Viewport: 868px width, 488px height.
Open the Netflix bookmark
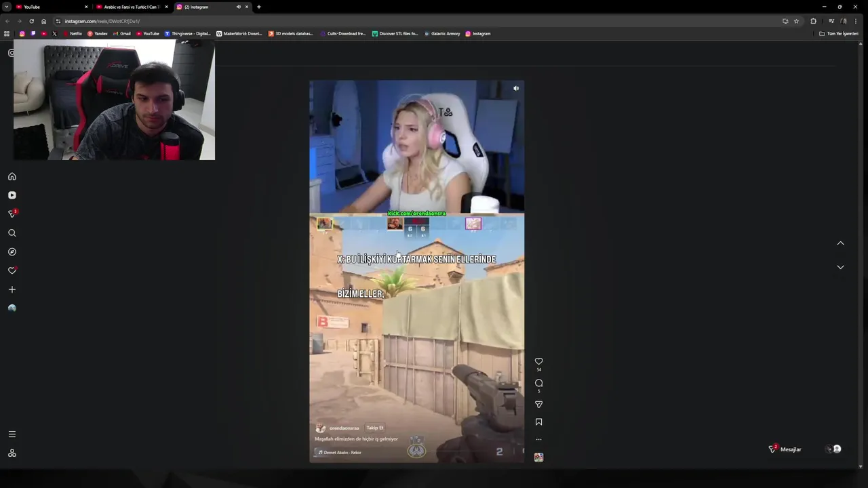73,33
